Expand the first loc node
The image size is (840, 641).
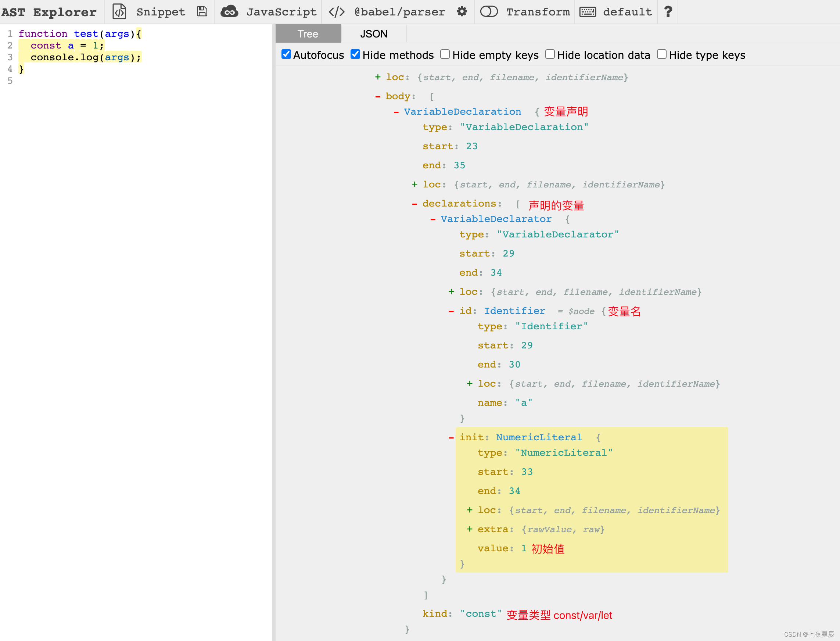(x=378, y=77)
